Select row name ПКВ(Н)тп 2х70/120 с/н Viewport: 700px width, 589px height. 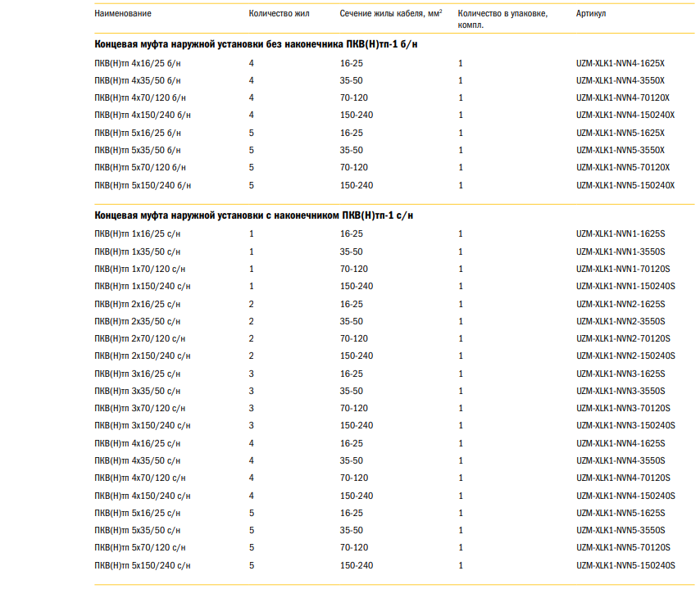tap(139, 338)
